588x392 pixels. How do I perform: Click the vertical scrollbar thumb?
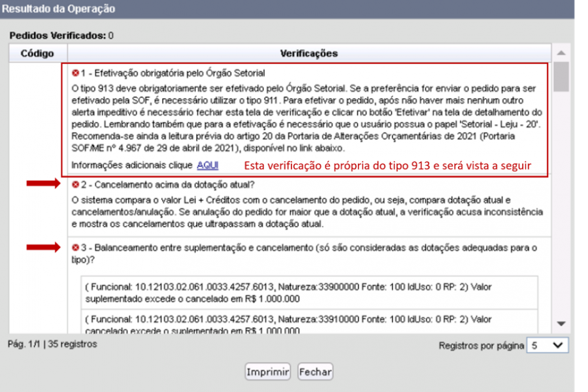[561, 77]
